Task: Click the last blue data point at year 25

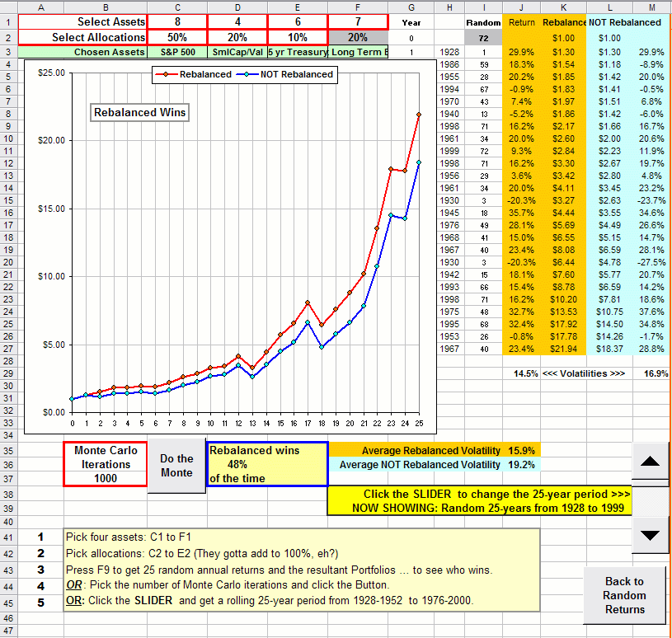Action: pyautogui.click(x=419, y=162)
